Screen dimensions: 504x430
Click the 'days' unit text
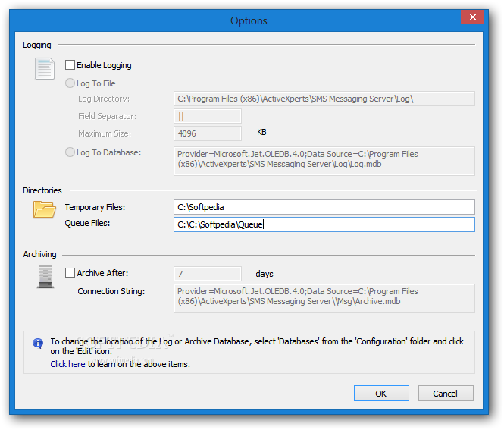tap(265, 274)
